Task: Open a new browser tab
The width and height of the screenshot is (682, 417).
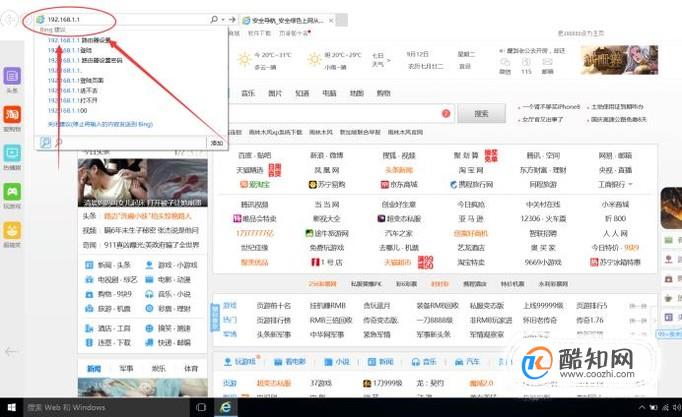Action: point(342,20)
